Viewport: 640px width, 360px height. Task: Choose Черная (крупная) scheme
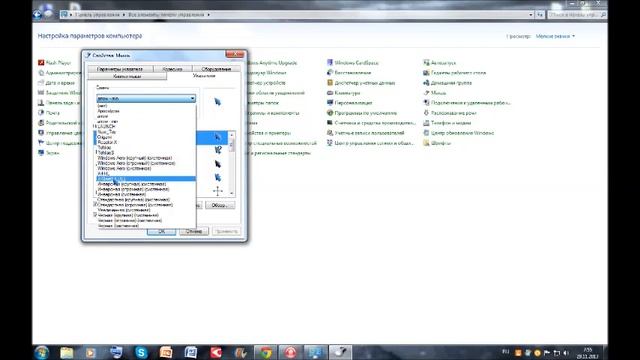point(146,215)
